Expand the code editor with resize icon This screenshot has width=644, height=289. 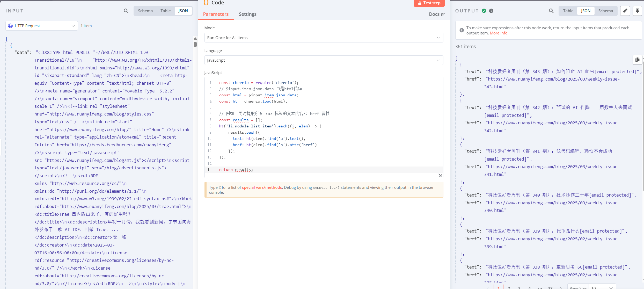click(x=440, y=176)
